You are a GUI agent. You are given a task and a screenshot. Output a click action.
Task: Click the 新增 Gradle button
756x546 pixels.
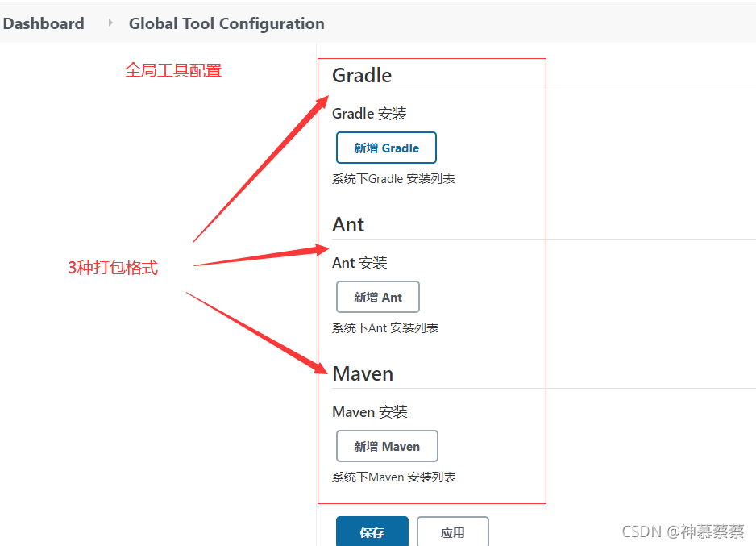click(386, 148)
